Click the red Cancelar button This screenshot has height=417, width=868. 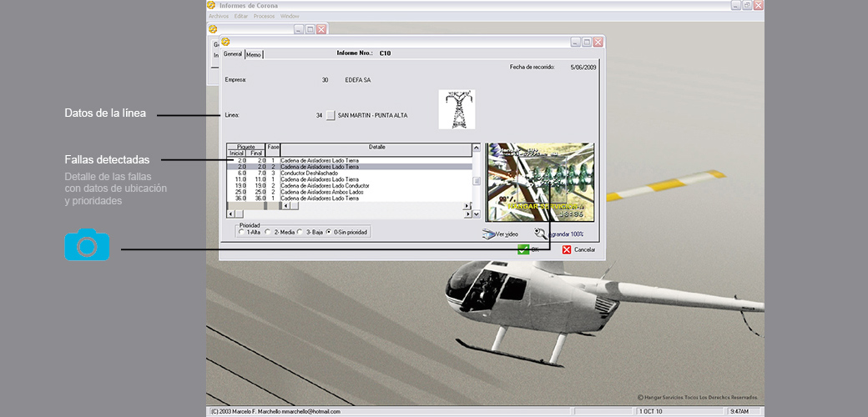[x=578, y=249]
